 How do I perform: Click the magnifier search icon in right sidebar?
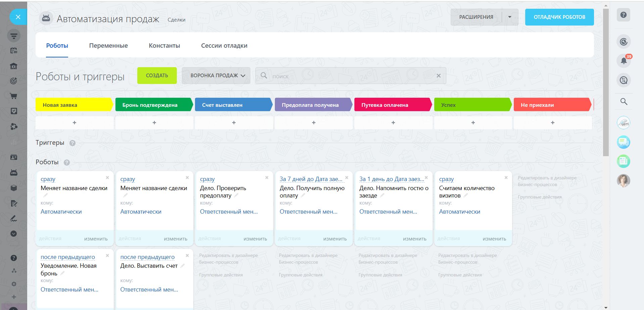point(624,101)
